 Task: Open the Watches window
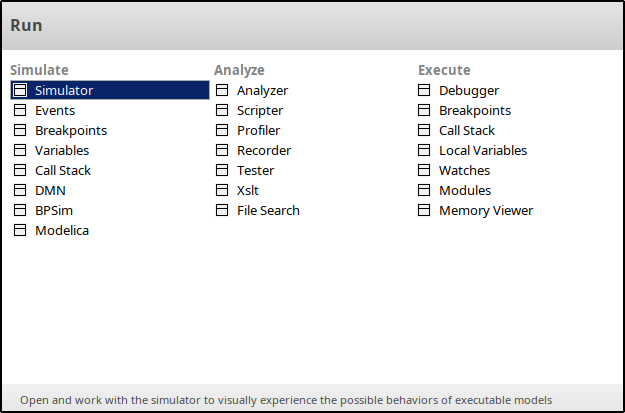pos(465,170)
